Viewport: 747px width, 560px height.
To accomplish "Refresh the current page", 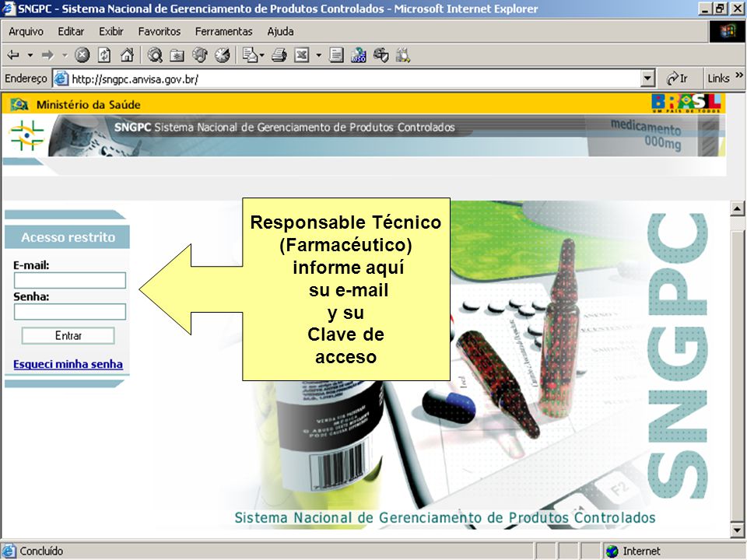I will point(104,55).
